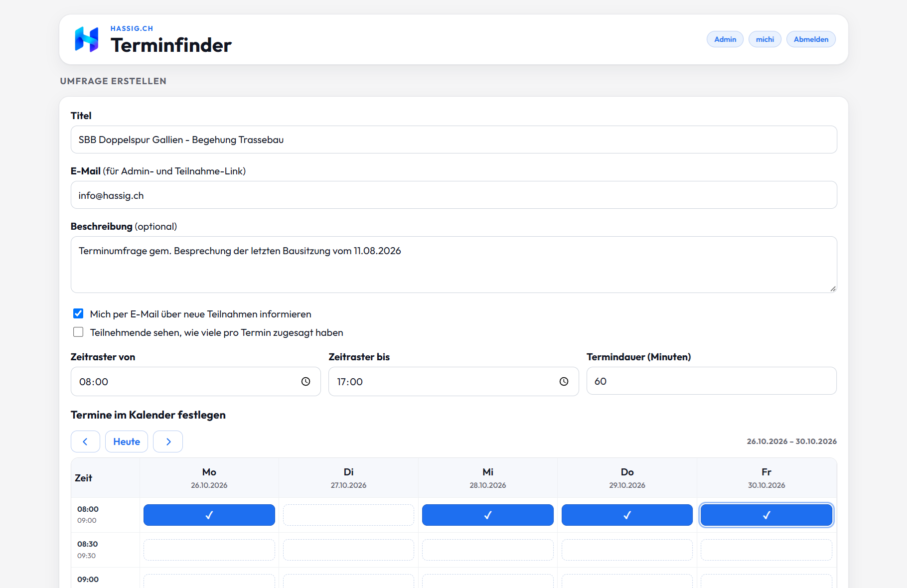
Task: Focus the E-Mail input field
Action: click(x=453, y=195)
